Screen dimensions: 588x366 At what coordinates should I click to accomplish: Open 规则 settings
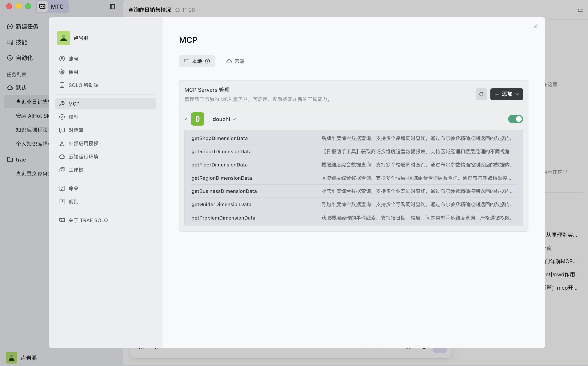(x=105, y=202)
